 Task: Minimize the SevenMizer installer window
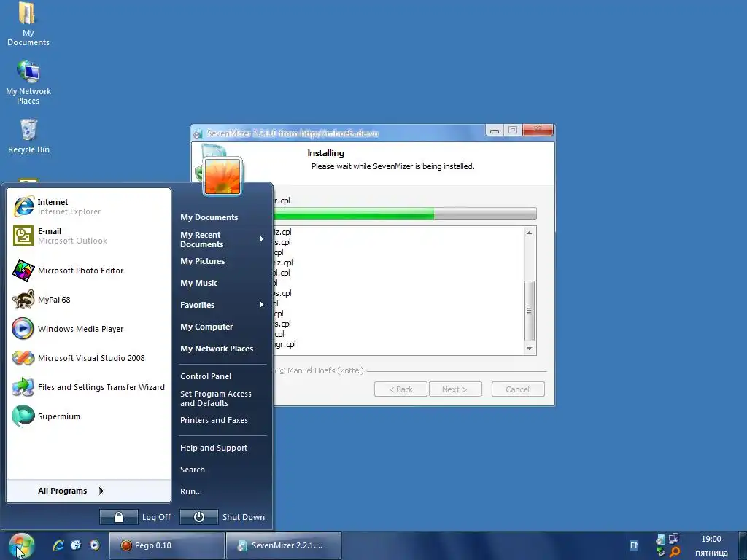coord(495,131)
